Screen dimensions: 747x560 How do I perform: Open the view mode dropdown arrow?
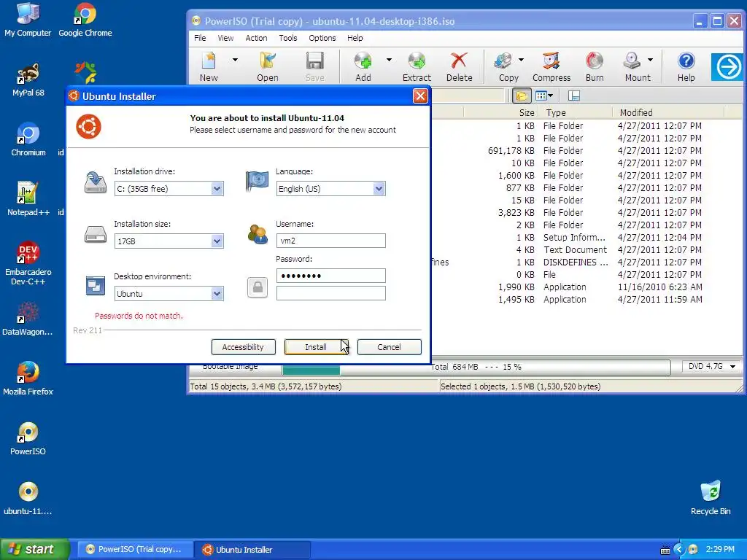point(551,96)
